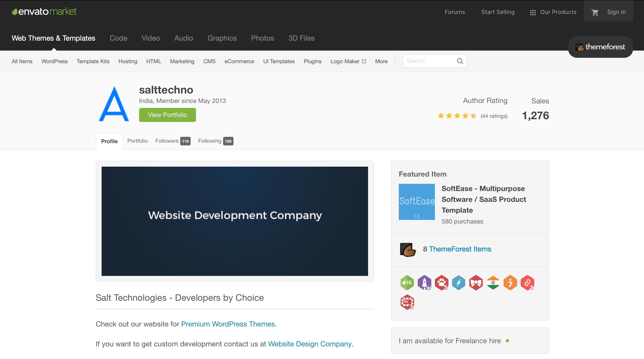Click the Envato Market logo
The image size is (644, 359).
tap(44, 11)
